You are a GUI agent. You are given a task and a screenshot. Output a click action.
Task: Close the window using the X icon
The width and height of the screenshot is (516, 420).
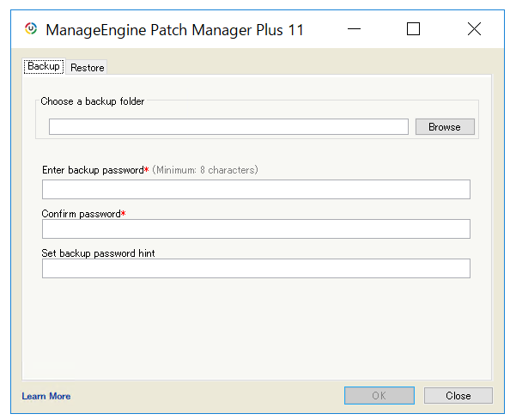[x=474, y=29]
